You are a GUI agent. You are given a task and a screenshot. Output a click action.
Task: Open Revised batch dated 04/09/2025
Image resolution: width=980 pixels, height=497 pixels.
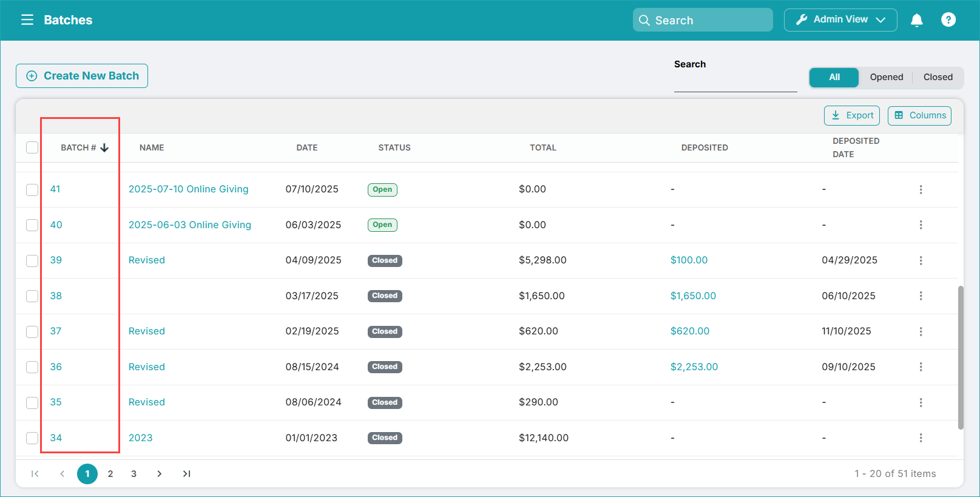(x=147, y=260)
